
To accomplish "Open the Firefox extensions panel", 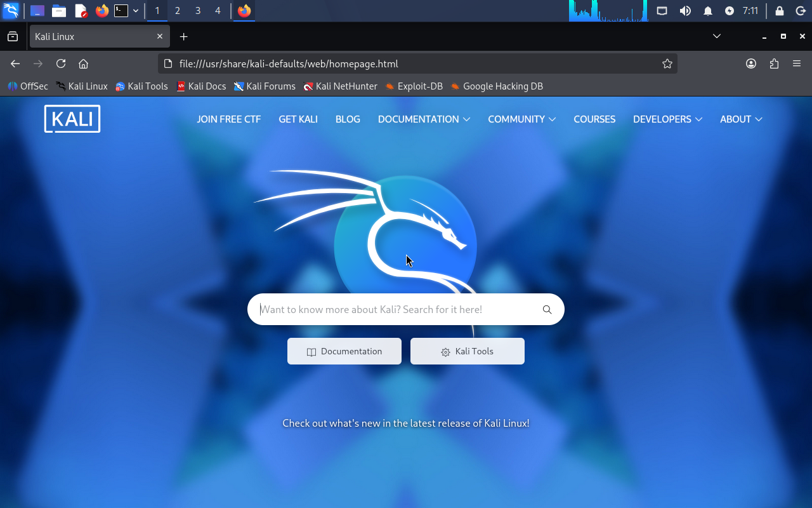I will [774, 63].
